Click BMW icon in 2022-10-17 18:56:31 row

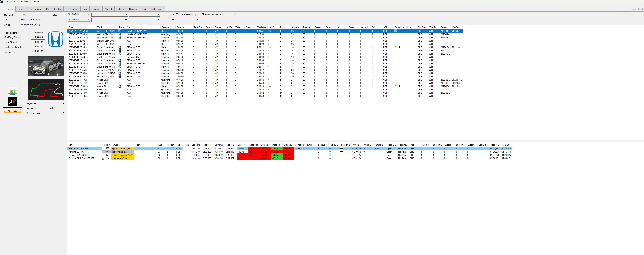click(x=120, y=67)
